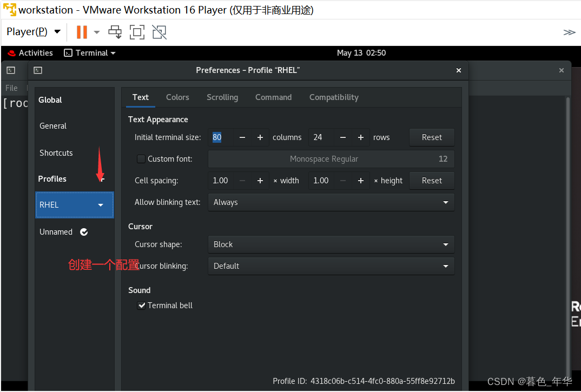The image size is (581, 392).
Task: Decrease the rows count with minus
Action: click(343, 137)
